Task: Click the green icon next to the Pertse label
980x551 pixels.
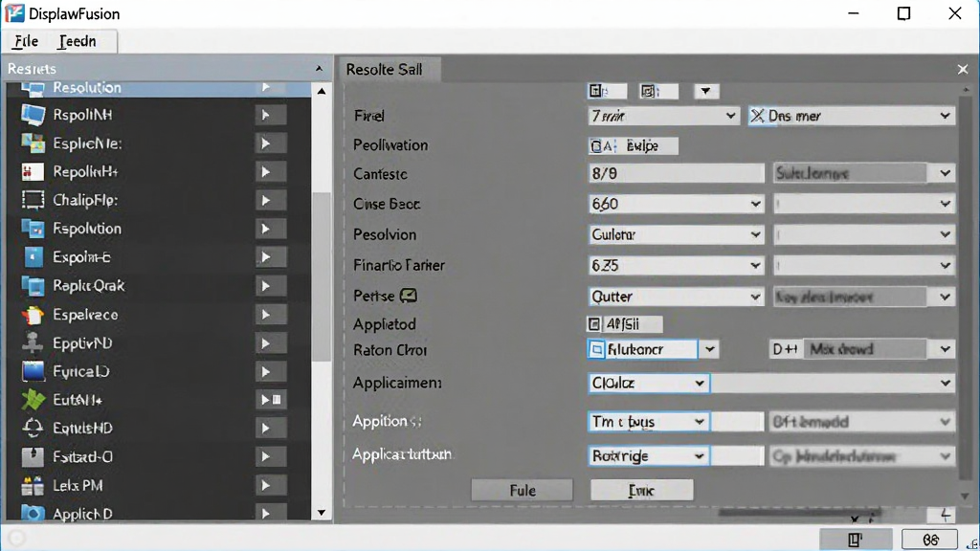Action: pyautogui.click(x=409, y=296)
